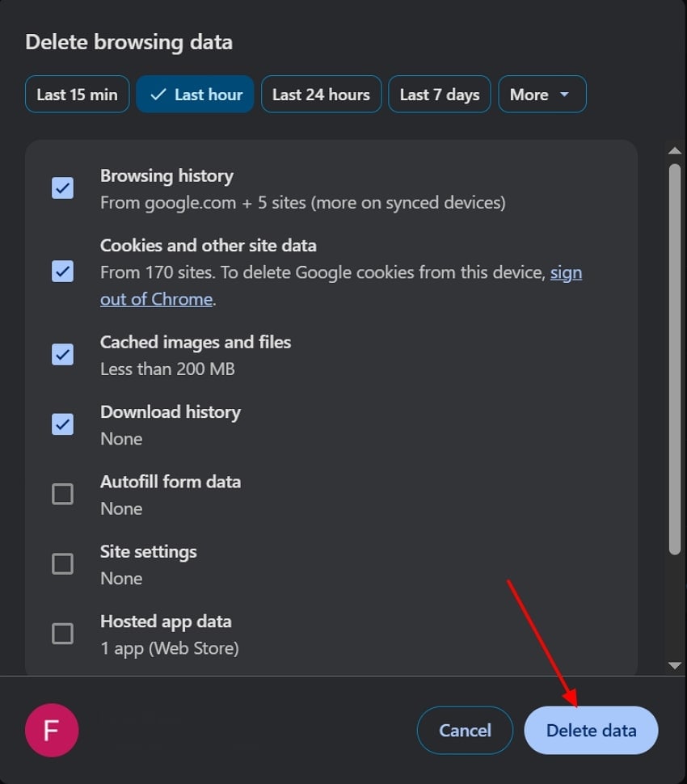
Task: Uncheck Cached images and files
Action: [x=62, y=355]
